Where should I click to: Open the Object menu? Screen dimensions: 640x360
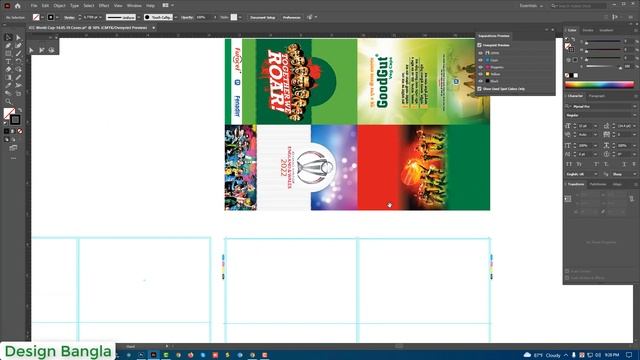60,6
